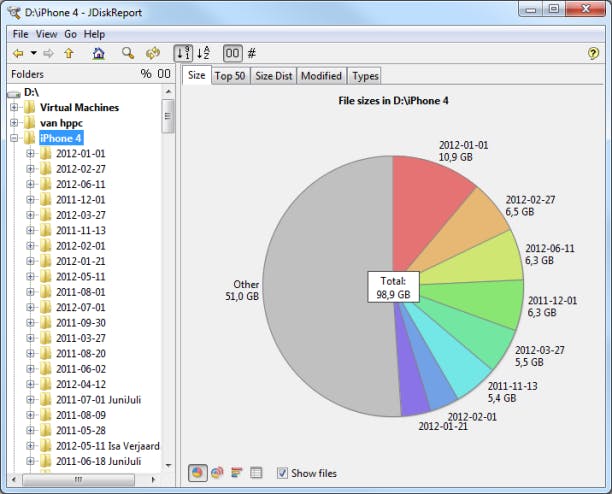Select the ring chart view icon
This screenshot has height=494, width=612.
217,473
